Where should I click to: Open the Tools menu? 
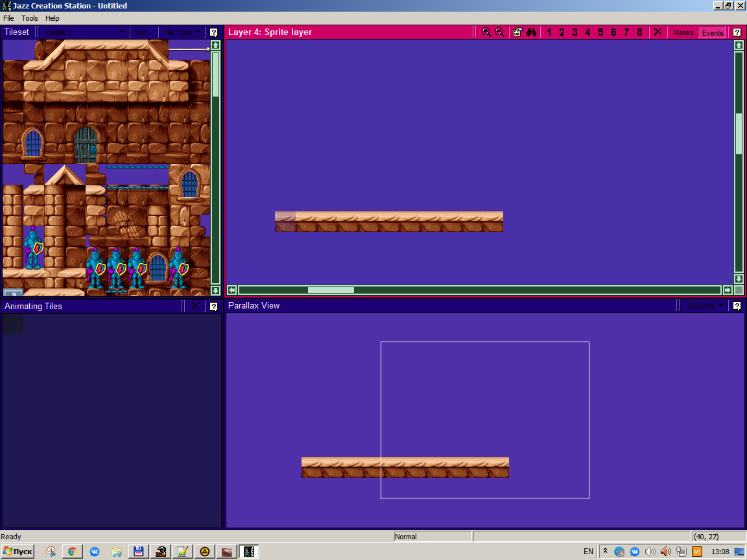30,18
